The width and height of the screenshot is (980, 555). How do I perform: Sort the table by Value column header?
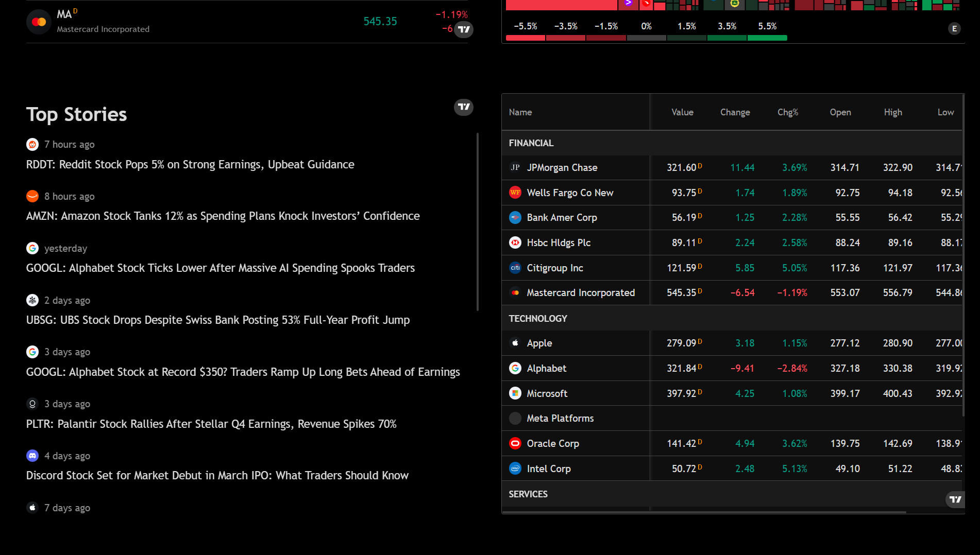(x=682, y=112)
